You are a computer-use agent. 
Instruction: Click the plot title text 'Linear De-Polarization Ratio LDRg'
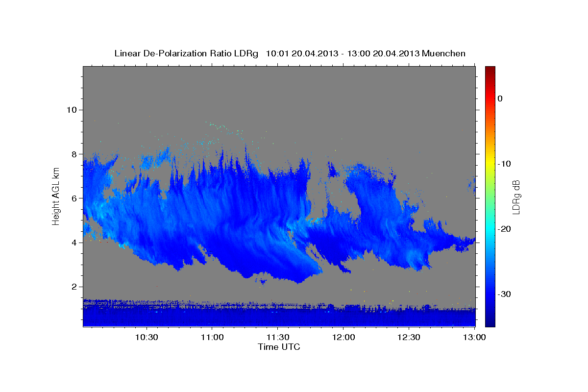coord(186,53)
